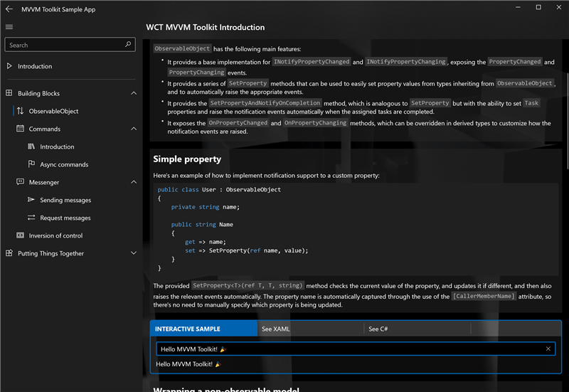569x392 pixels.
Task: Click the back arrow in title bar
Action: [x=9, y=9]
